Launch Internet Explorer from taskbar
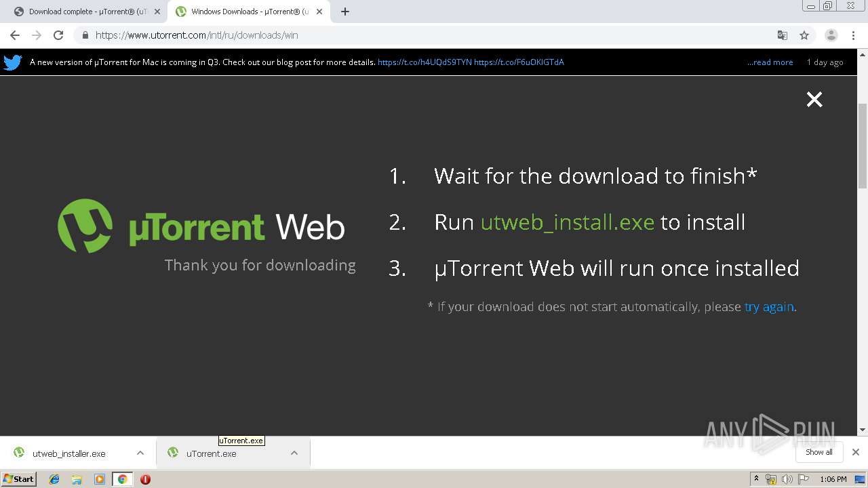This screenshot has height=488, width=868. coord(54,479)
